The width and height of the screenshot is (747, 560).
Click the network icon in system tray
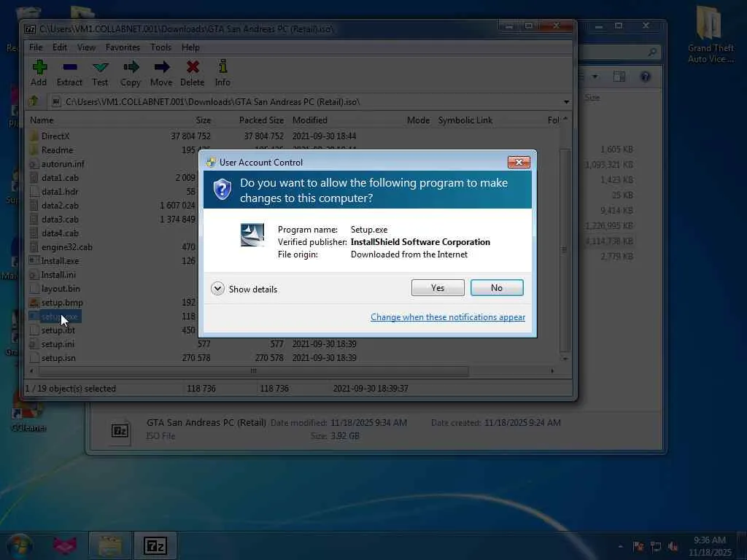tap(656, 546)
